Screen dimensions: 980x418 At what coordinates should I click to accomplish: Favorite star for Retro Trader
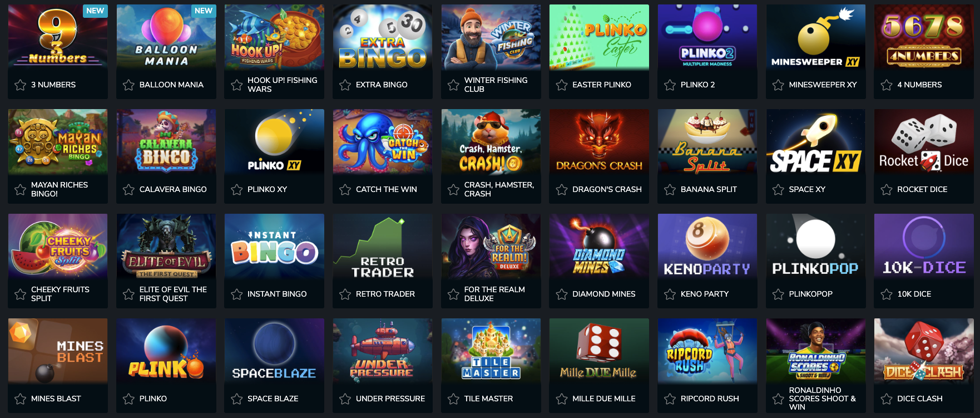[x=345, y=294]
